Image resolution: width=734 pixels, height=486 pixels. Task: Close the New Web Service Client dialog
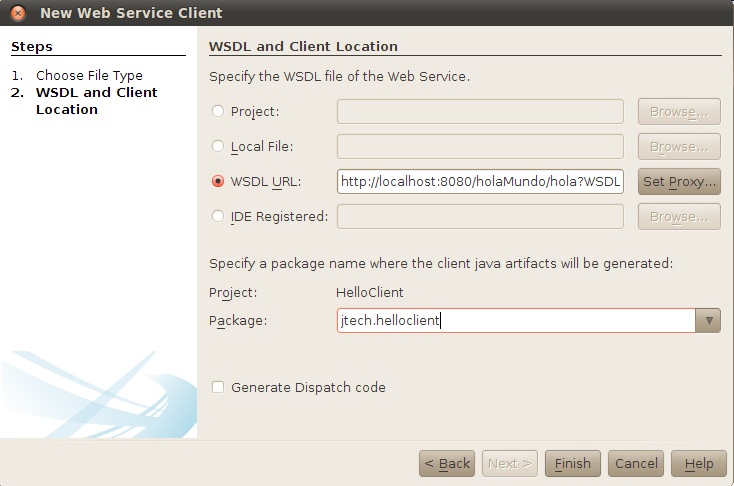[x=17, y=13]
